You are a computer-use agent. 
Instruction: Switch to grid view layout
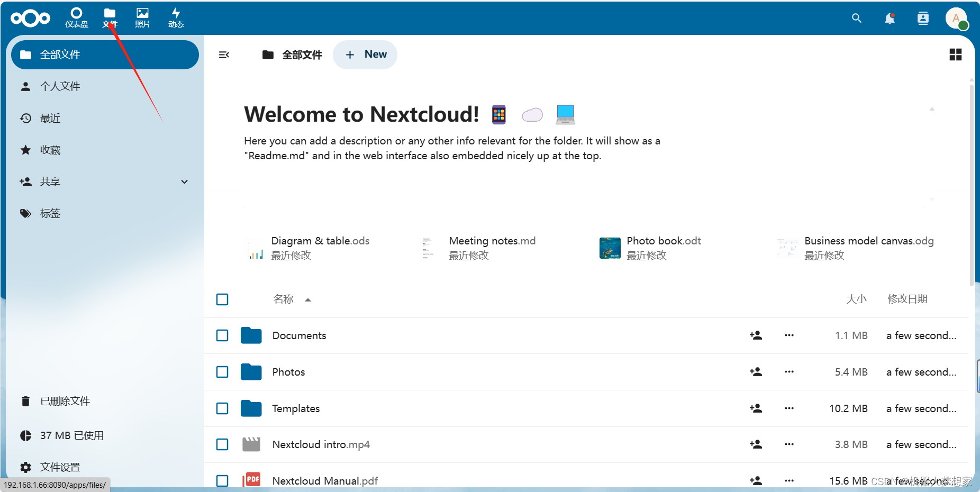point(955,54)
